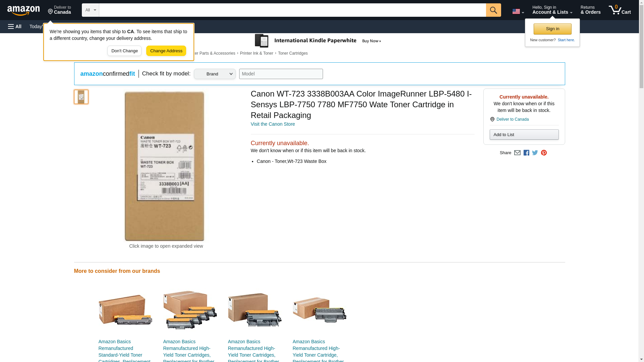Expand the language flag selector
The height and width of the screenshot is (362, 644).
[518, 11]
